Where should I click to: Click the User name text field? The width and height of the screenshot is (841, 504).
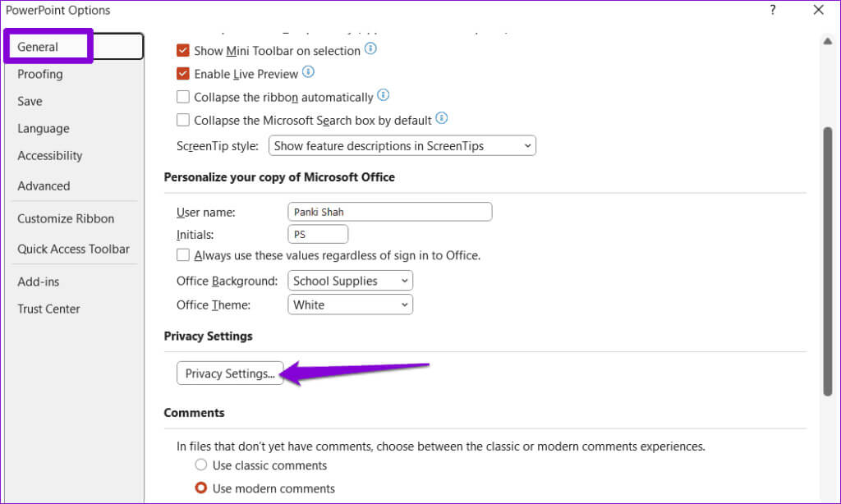tap(390, 212)
